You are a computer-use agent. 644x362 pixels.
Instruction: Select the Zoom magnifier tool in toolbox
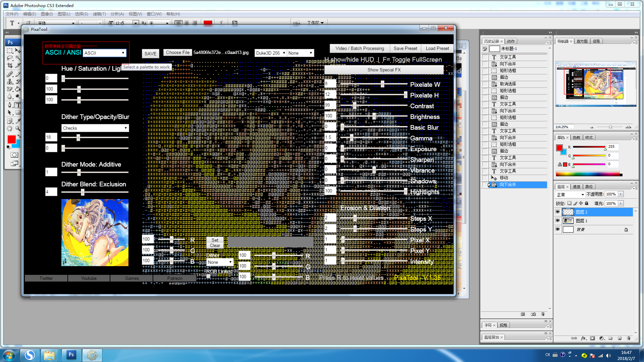coord(18,128)
